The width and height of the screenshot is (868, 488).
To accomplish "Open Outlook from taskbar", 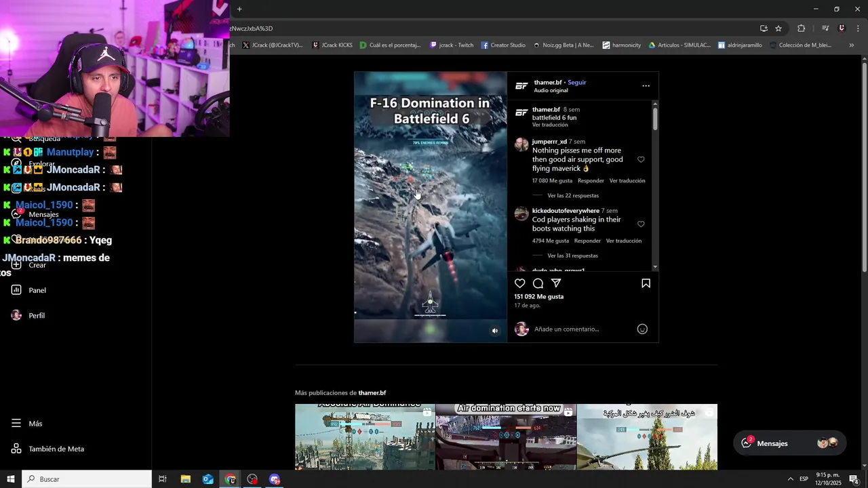I will pyautogui.click(x=208, y=479).
